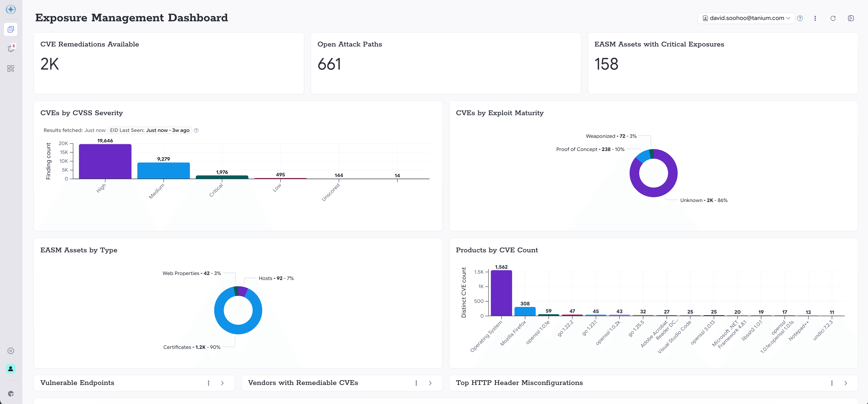Click Certificates - 1.2K - 90% label
Viewport: 868px width, 404px height.
click(x=192, y=347)
